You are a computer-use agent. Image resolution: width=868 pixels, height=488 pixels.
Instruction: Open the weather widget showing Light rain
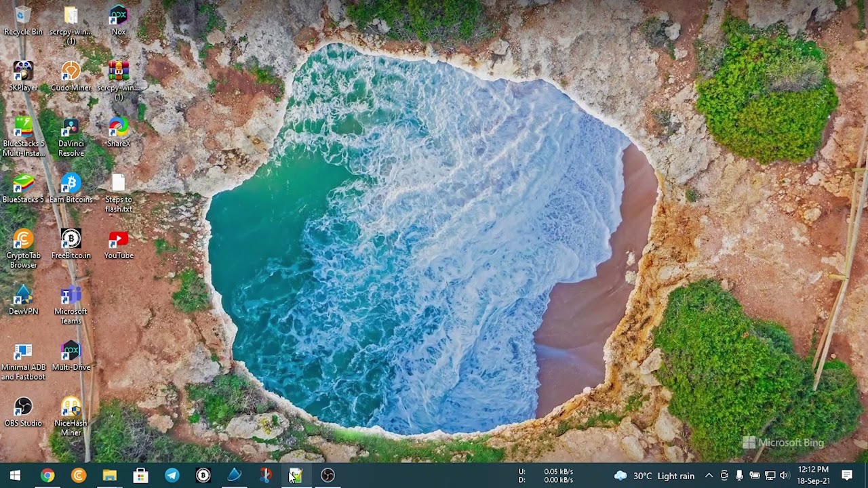pyautogui.click(x=654, y=476)
